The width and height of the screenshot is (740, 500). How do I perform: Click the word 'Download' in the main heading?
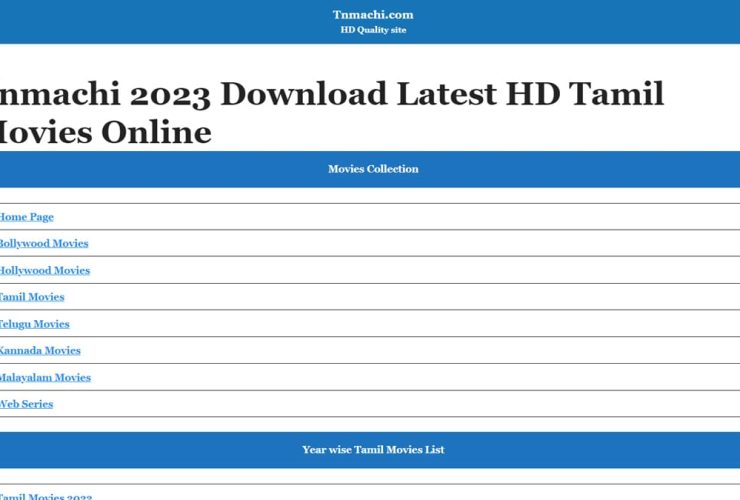pyautogui.click(x=304, y=94)
